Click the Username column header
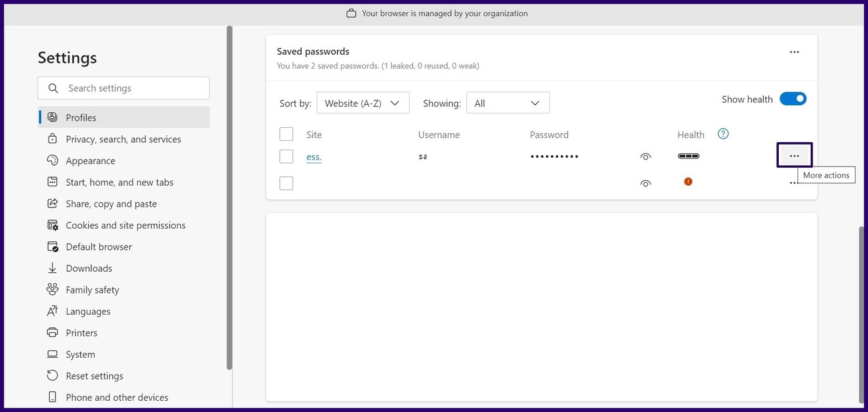The image size is (868, 412). click(x=439, y=135)
